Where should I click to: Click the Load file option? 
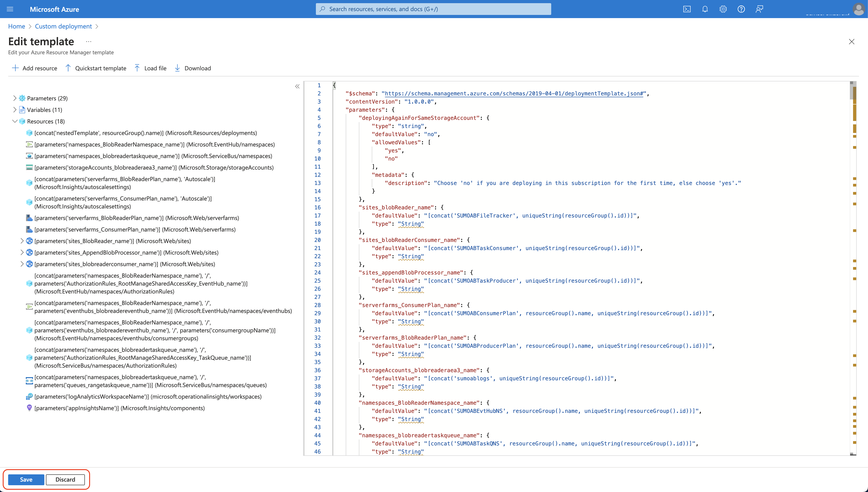(150, 68)
